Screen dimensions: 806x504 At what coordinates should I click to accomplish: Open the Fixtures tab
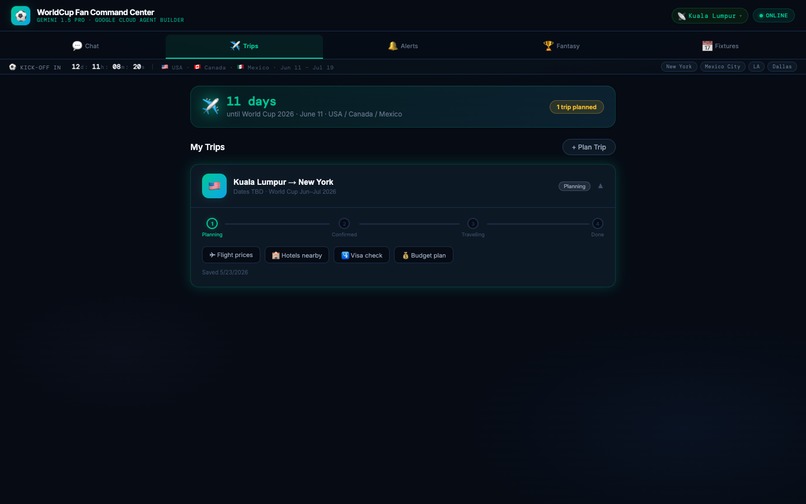[720, 46]
